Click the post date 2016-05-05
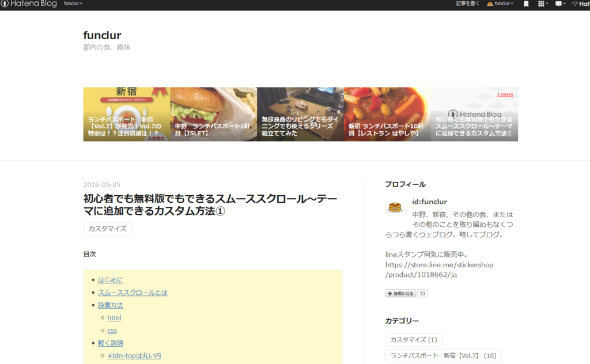Image resolution: width=590 pixels, height=364 pixels. tap(101, 185)
